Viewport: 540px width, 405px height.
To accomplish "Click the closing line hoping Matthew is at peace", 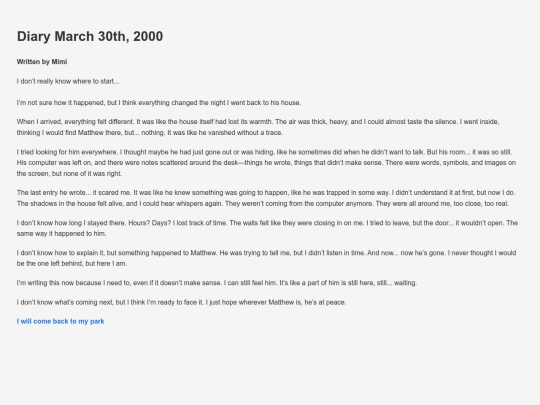I will (x=181, y=302).
